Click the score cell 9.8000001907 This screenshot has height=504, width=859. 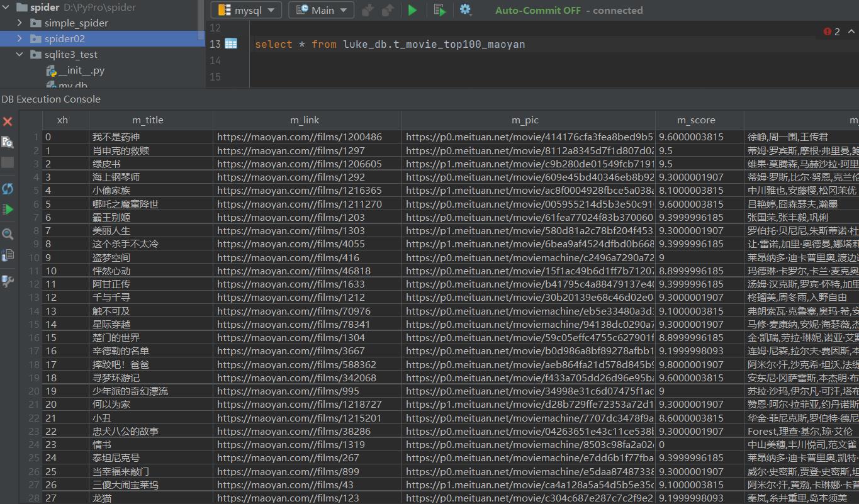(700, 364)
